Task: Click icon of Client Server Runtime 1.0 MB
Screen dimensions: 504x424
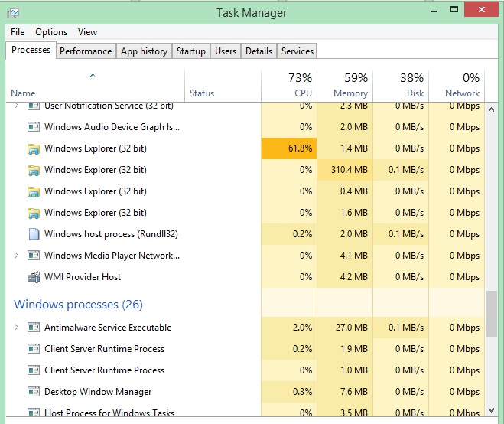Action: coord(34,370)
